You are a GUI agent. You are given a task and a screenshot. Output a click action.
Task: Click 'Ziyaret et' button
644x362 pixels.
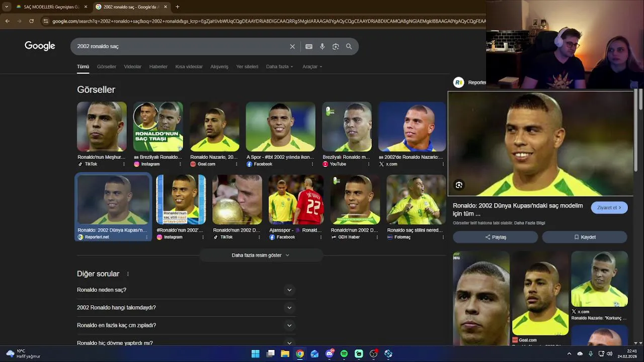click(609, 208)
